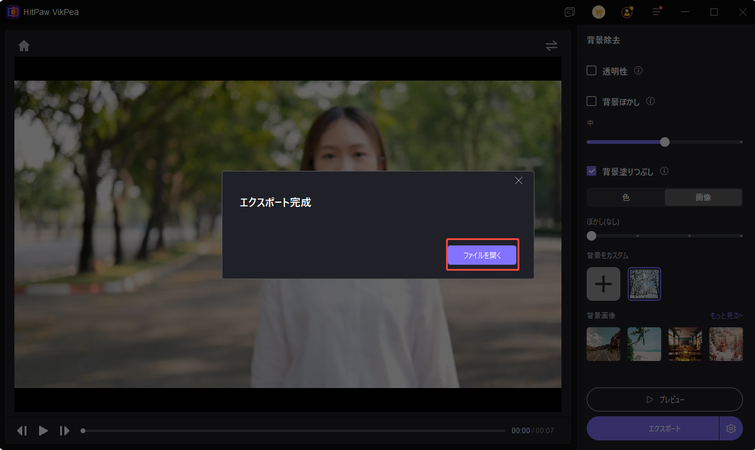The height and width of the screenshot is (450, 755).
Task: Open the shopping cart purchase icon
Action: 599,12
